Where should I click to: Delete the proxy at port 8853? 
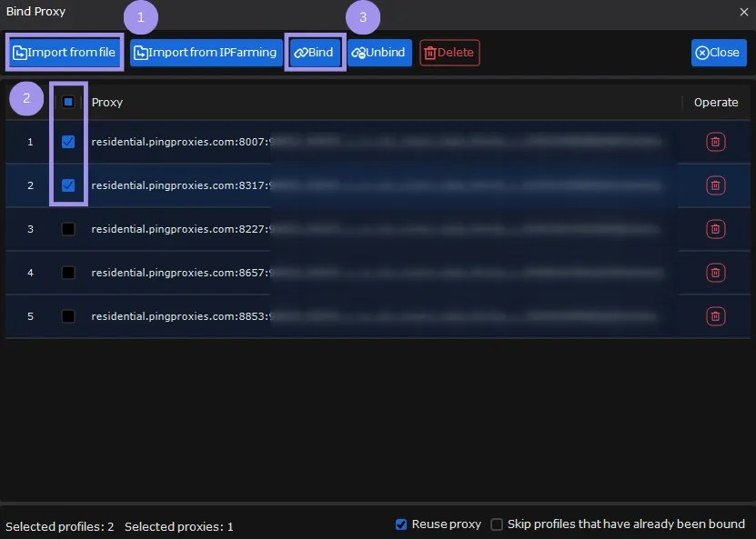716,316
